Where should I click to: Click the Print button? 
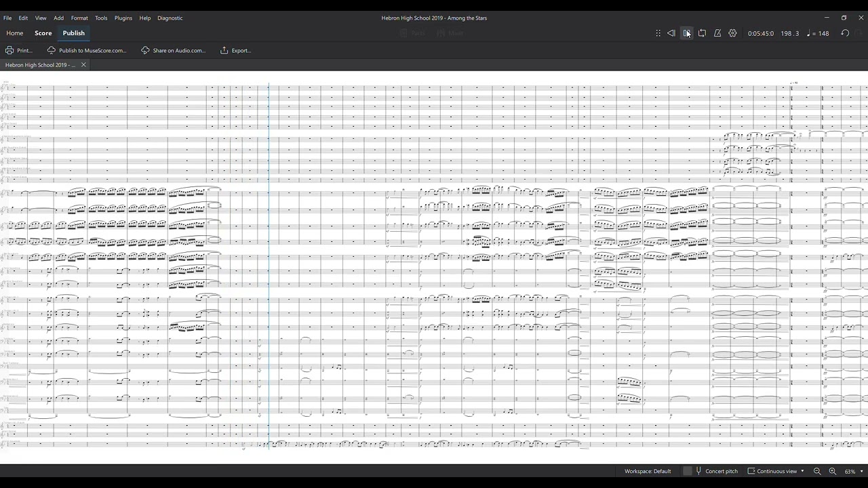(19, 50)
